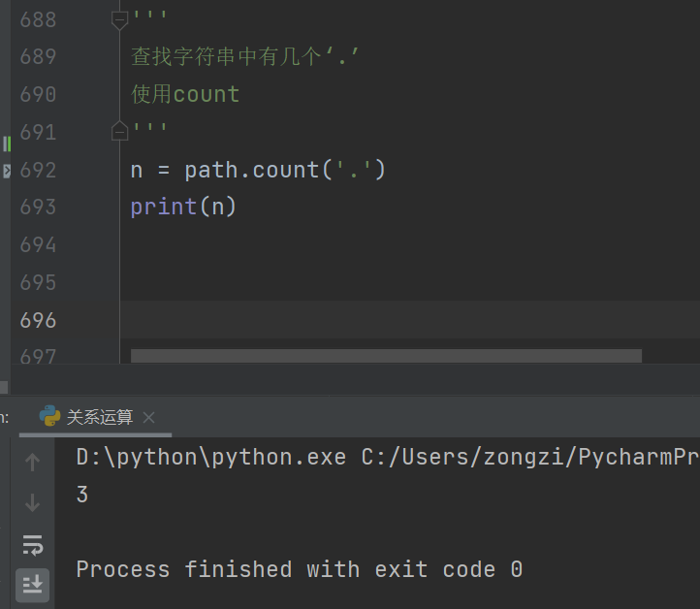
Task: Click the Process finished exit code message
Action: 299,569
